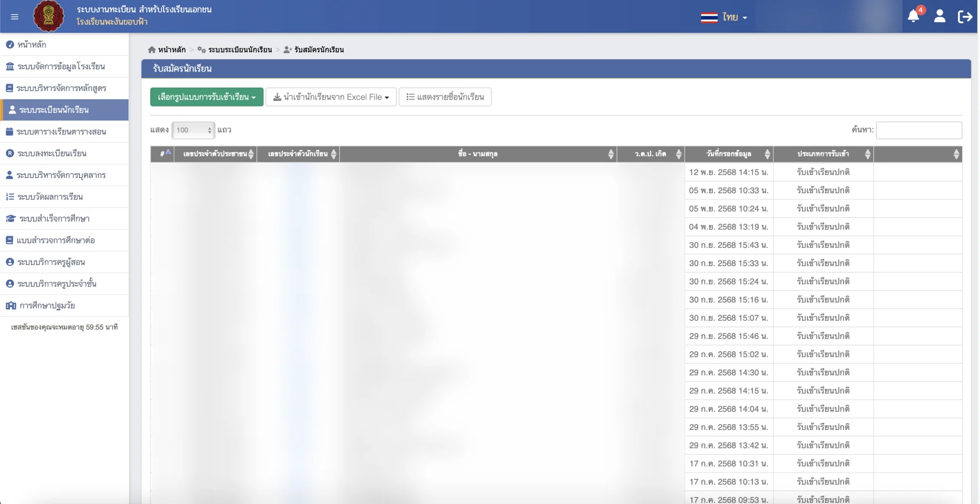Click date cell 29 ก.ค. 2568 13:42
The image size is (980, 504).
(729, 445)
